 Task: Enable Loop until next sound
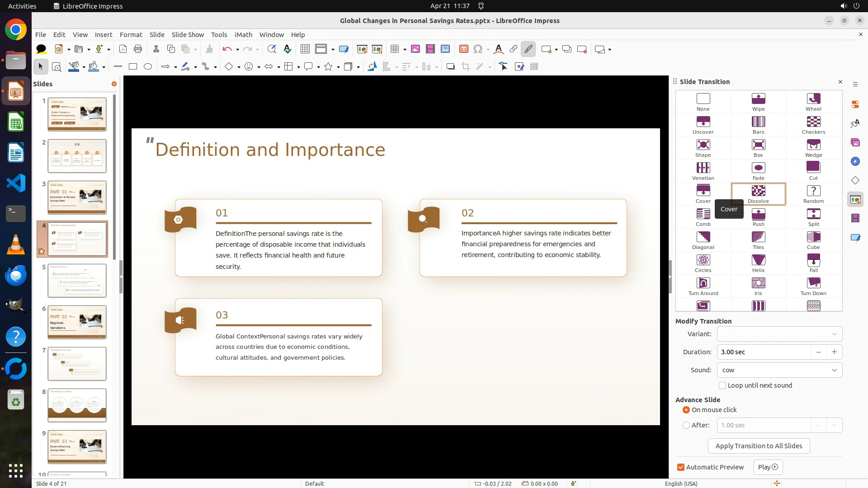(722, 385)
